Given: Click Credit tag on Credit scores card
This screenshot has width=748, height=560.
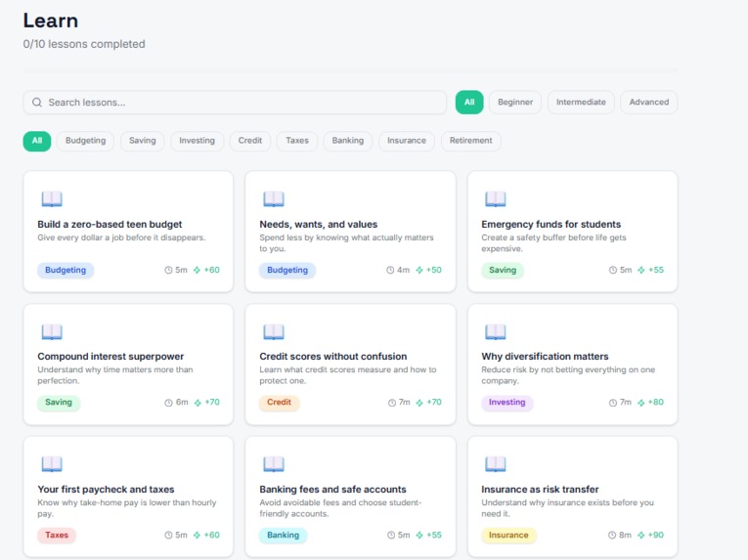Looking at the screenshot, I should click(279, 403).
